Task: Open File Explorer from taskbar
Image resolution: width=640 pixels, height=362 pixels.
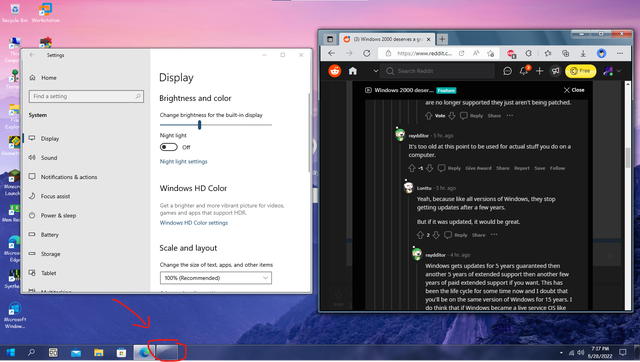Action: (98, 353)
